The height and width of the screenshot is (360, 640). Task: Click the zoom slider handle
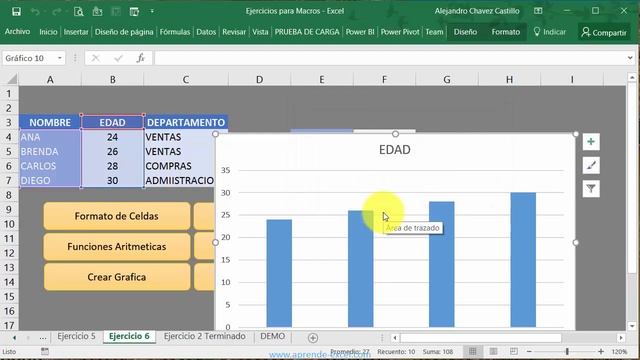(567, 351)
